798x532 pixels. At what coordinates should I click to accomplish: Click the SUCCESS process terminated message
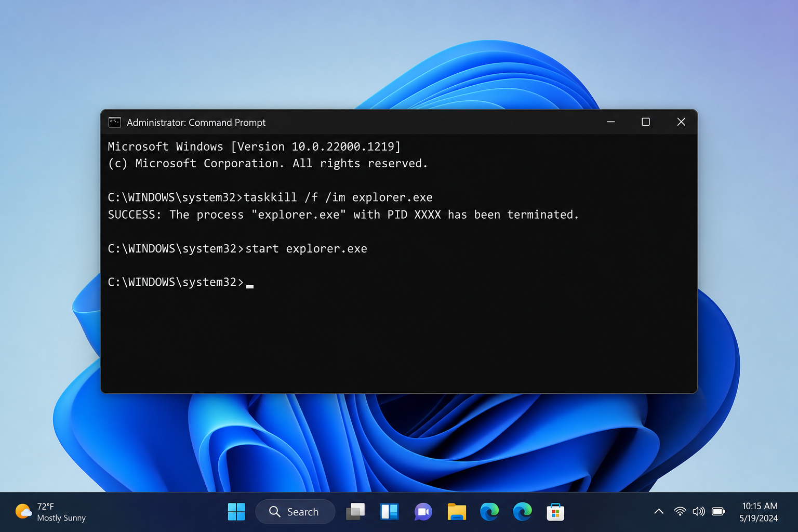[343, 215]
